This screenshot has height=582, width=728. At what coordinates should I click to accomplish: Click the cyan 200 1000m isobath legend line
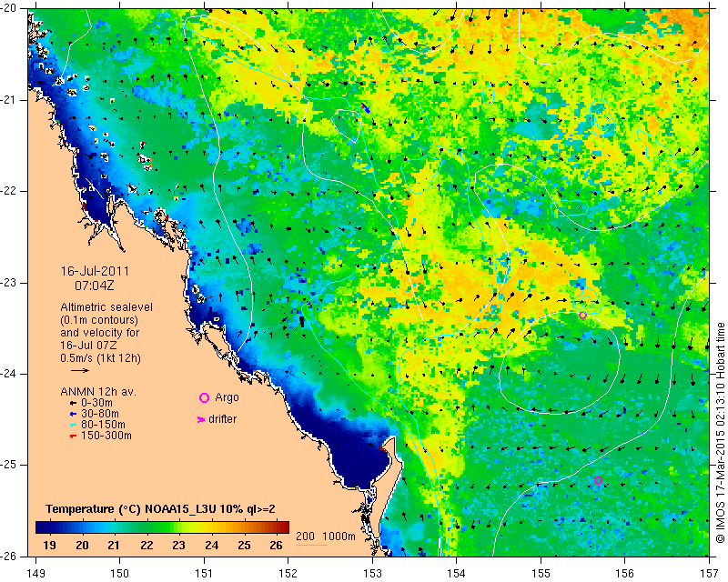click(311, 545)
